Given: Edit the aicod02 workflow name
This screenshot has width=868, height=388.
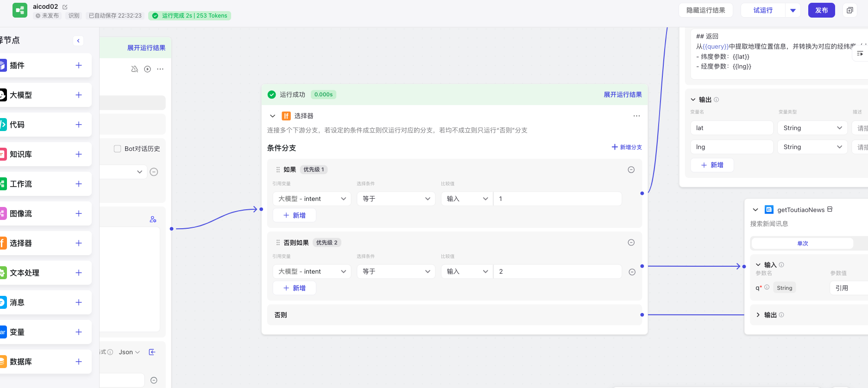Looking at the screenshot, I should click(65, 7).
